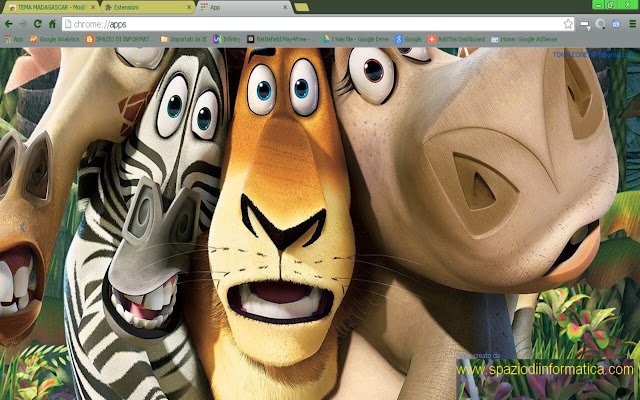
Task: Go back using the browser back arrow
Action: (8, 24)
